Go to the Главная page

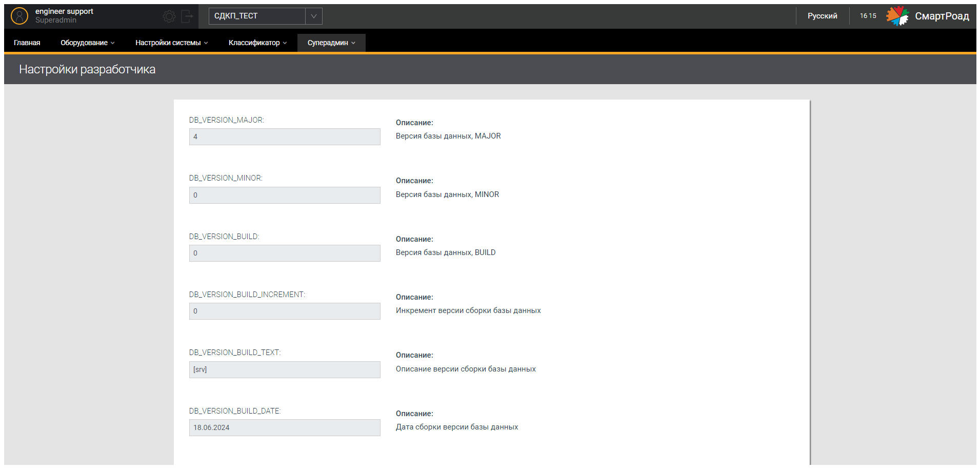27,43
